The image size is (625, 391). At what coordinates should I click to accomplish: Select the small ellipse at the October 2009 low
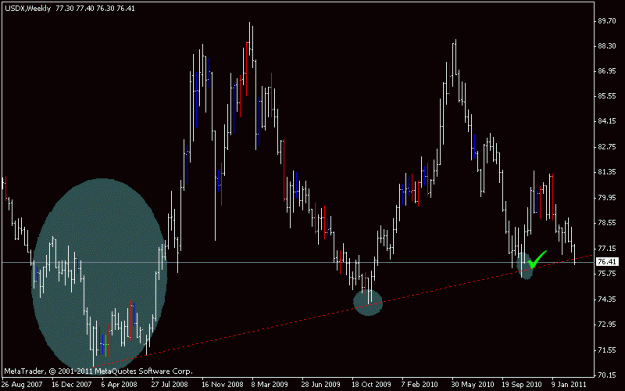coord(368,303)
